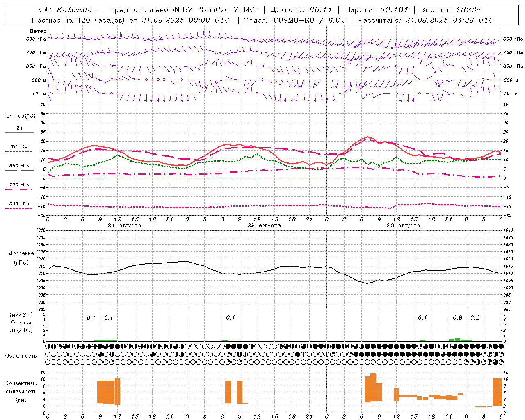Image resolution: width=525 pixels, height=420 pixels.
Task: Click the computed time 21.08.2025 04:38 UTC
Action: click(x=450, y=20)
